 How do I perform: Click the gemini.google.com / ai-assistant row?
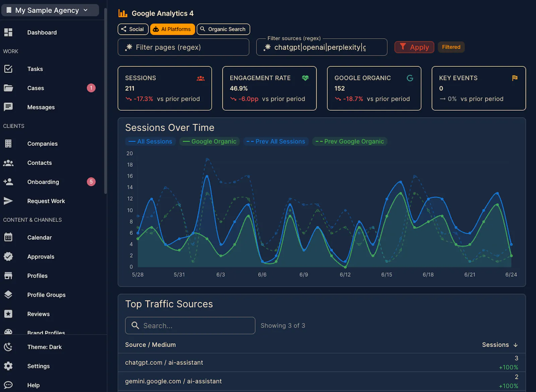(322, 381)
